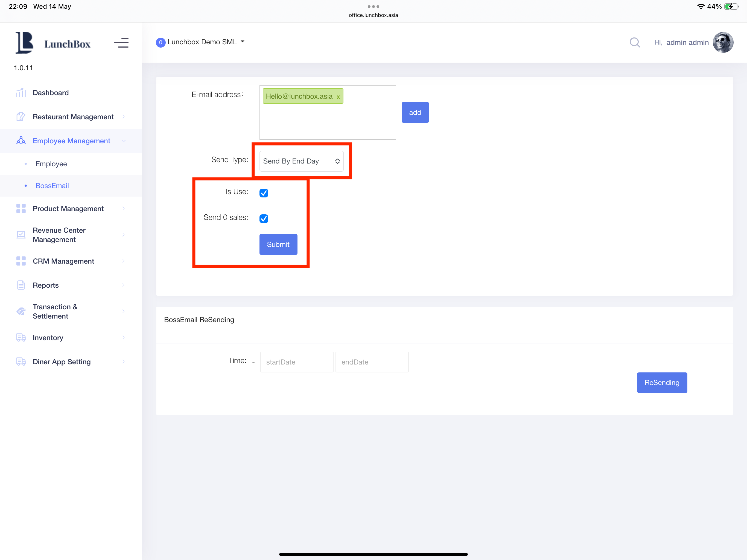747x560 pixels.
Task: Click the LunchBox brand name text
Action: point(67,44)
